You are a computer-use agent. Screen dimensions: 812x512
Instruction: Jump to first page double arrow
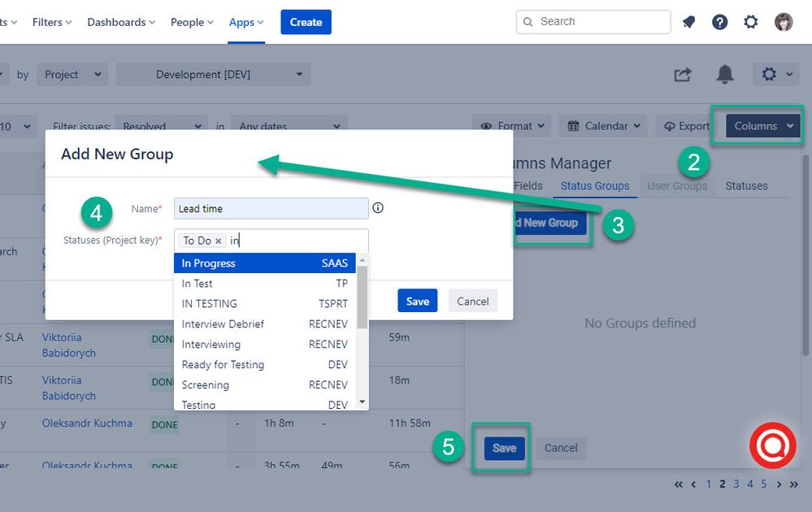(679, 484)
